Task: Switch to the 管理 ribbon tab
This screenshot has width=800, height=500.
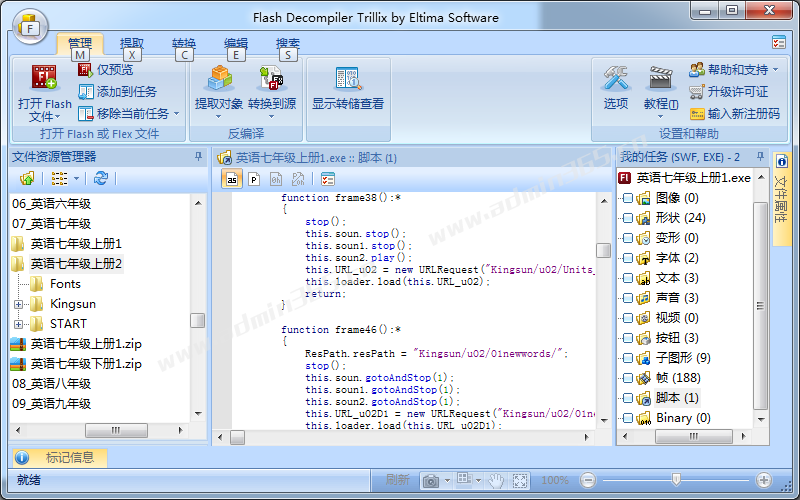Action: 80,44
